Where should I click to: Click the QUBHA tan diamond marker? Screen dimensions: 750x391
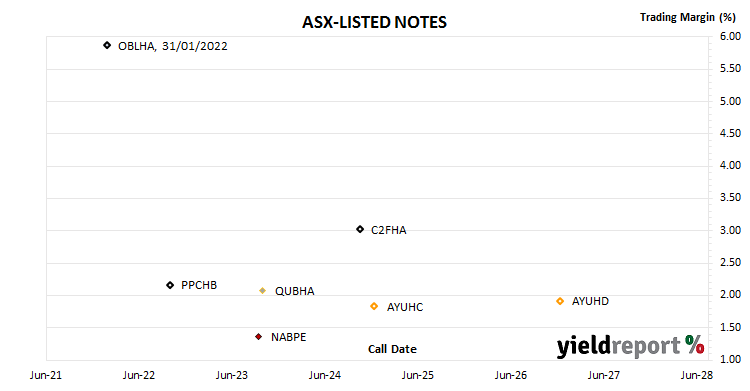[x=263, y=291]
